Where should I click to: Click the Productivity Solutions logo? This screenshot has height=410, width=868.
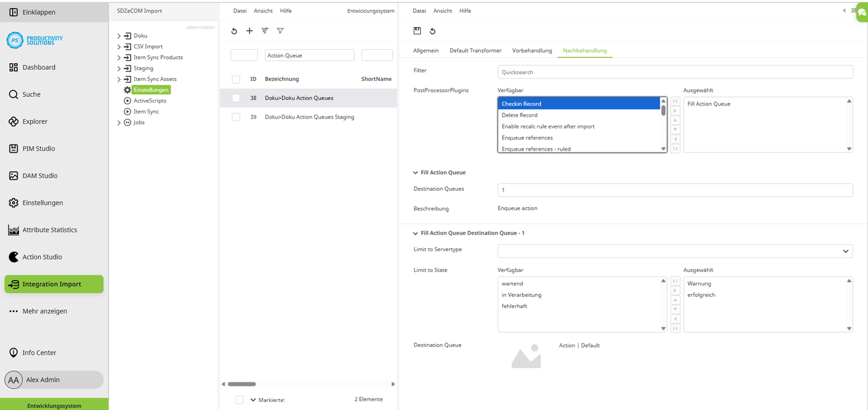35,40
